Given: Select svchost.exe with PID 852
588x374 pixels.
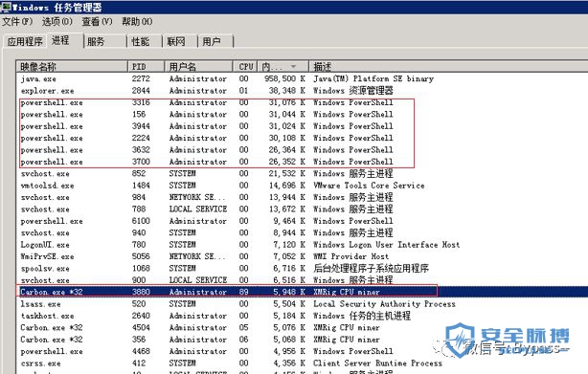Looking at the screenshot, I should tap(302, 174).
